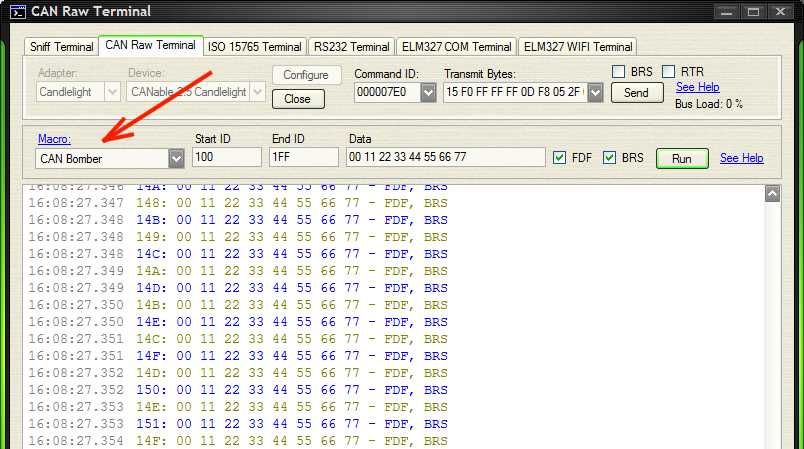This screenshot has width=804, height=449.
Task: Switch to the RS232 Terminal tab
Action: (x=351, y=47)
